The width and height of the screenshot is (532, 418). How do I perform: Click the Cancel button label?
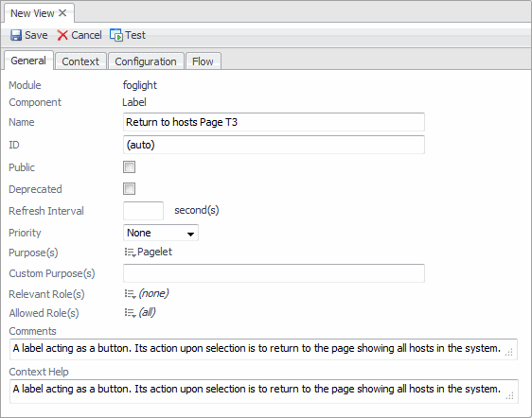(x=86, y=35)
